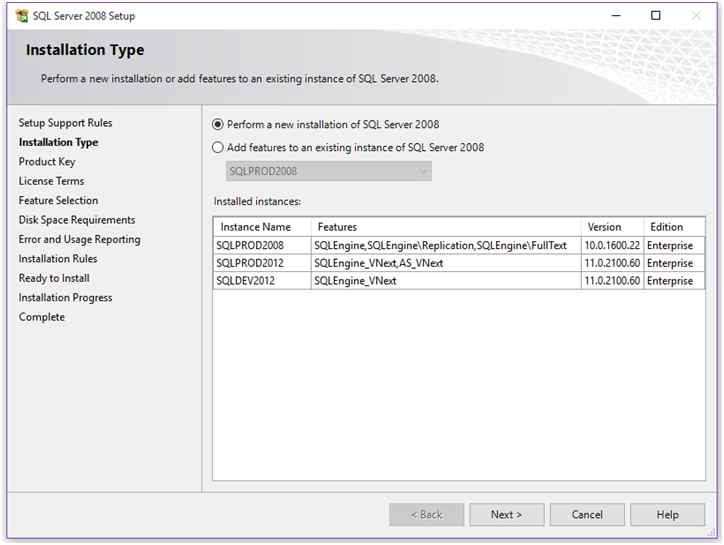Click SQLPROD2012's Enterprise edition cell

click(x=675, y=263)
